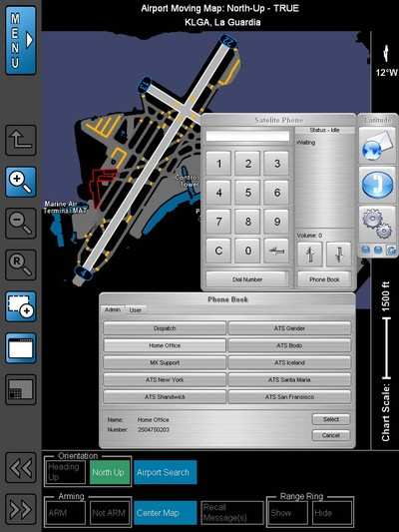Select the zoom-to-area selection icon
This screenshot has width=399, height=532.
21,306
